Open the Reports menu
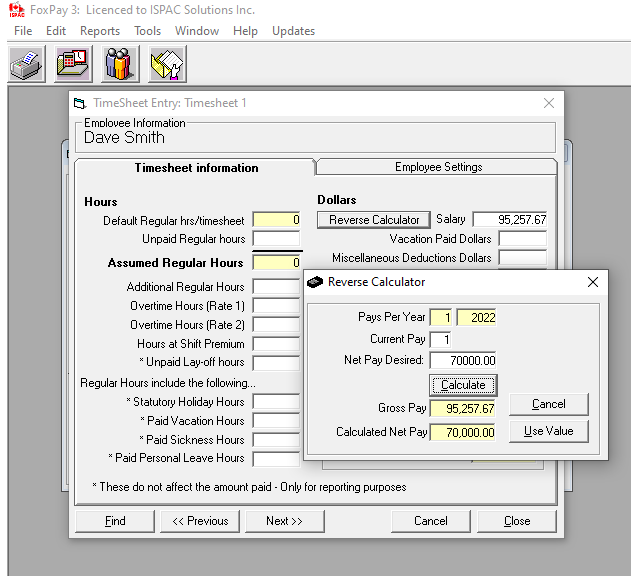Viewport: 631px width, 576px height. click(x=100, y=31)
